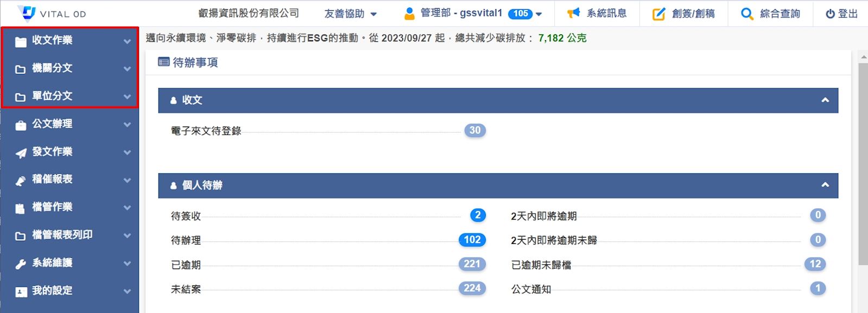This screenshot has height=313, width=868.
Task: Open the 已逾期未歸檔 item
Action: 541,265
